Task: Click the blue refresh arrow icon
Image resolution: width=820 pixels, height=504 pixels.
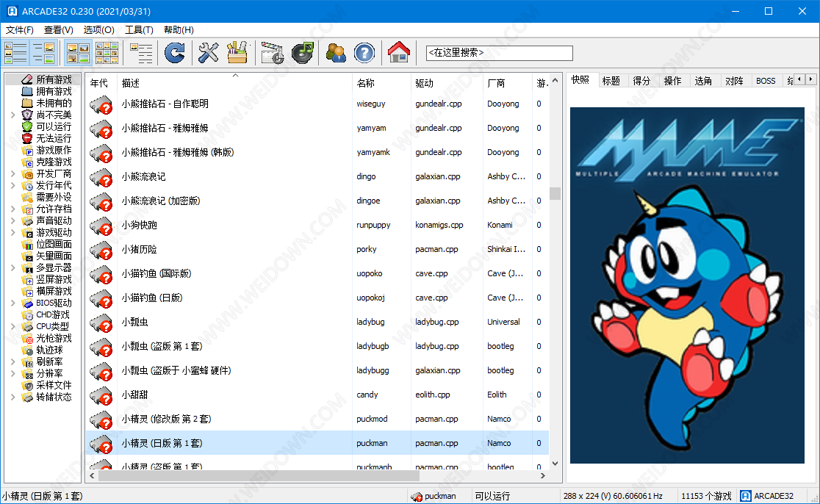Action: coord(175,53)
